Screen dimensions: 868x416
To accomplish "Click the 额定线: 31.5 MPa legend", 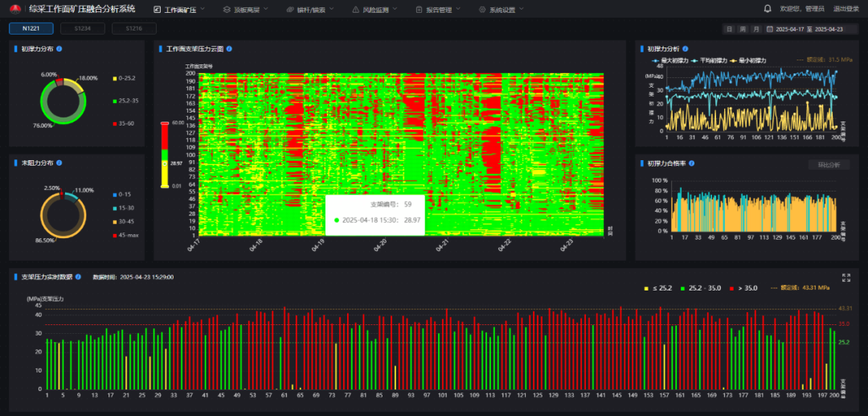I will tap(823, 60).
